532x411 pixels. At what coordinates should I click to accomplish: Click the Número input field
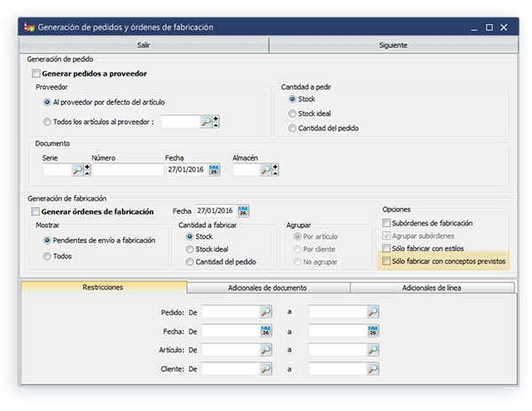click(x=128, y=170)
